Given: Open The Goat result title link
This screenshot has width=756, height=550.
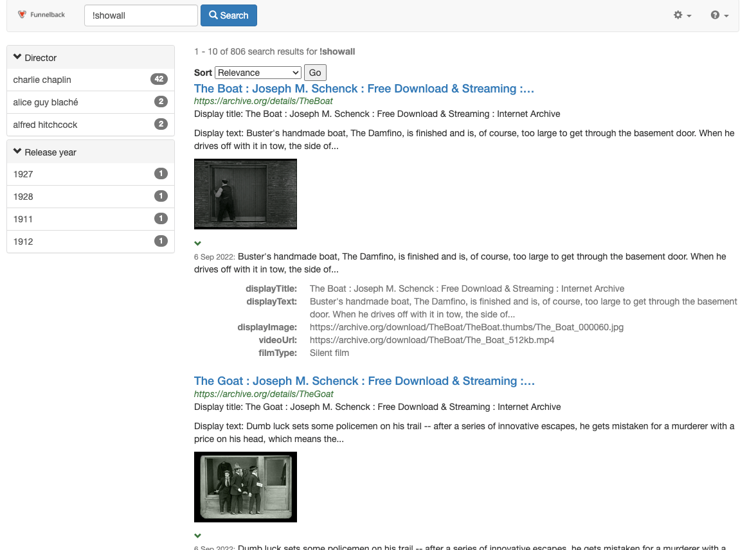Looking at the screenshot, I should (x=364, y=381).
